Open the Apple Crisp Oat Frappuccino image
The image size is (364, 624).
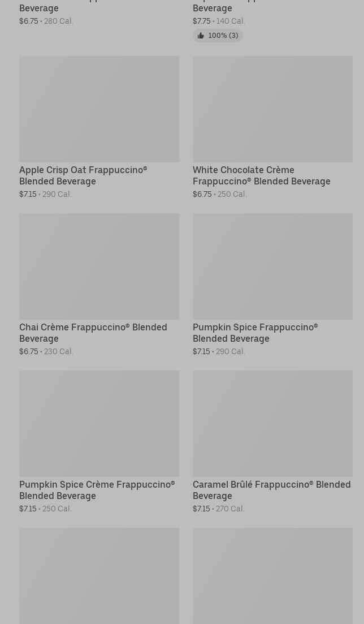tap(99, 109)
